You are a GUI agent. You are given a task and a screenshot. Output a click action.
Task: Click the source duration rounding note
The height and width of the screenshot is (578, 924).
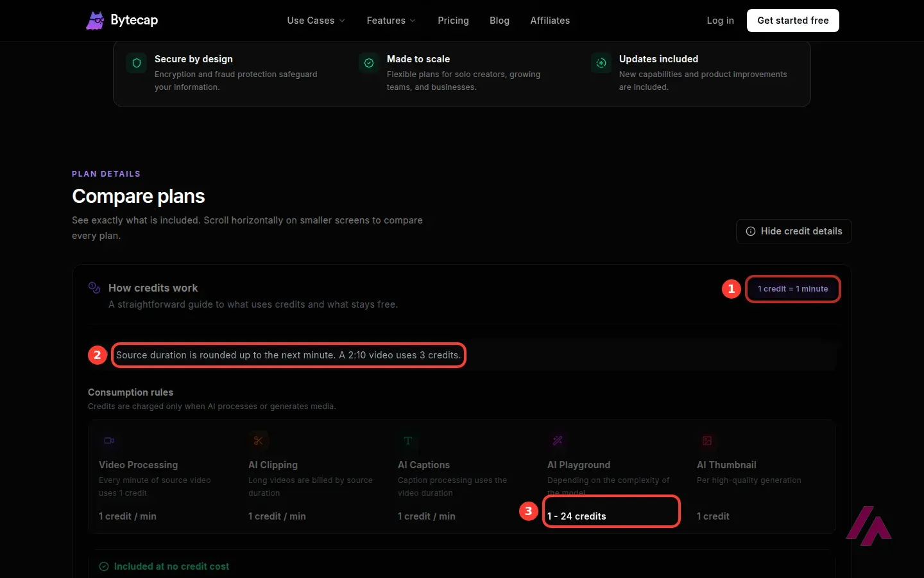tap(289, 355)
